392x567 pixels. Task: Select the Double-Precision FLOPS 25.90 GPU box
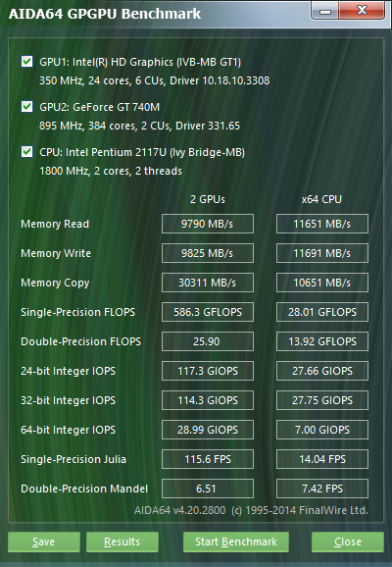[208, 341]
